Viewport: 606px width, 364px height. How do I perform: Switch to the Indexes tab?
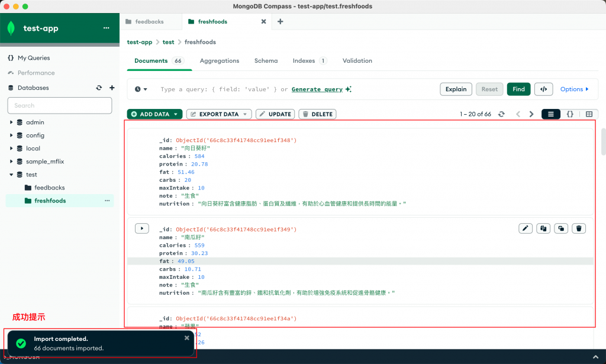pos(310,60)
